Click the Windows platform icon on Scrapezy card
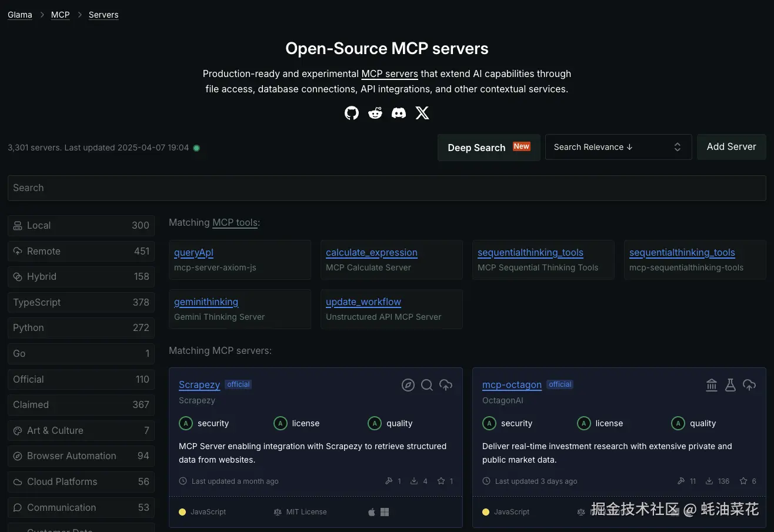 coord(385,512)
